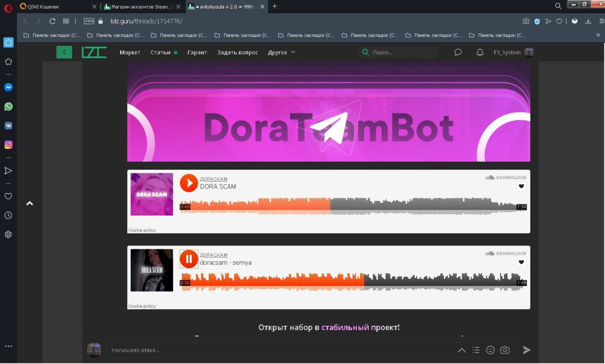The image size is (605, 364).
Task: Reload the current page
Action: coord(52,21)
